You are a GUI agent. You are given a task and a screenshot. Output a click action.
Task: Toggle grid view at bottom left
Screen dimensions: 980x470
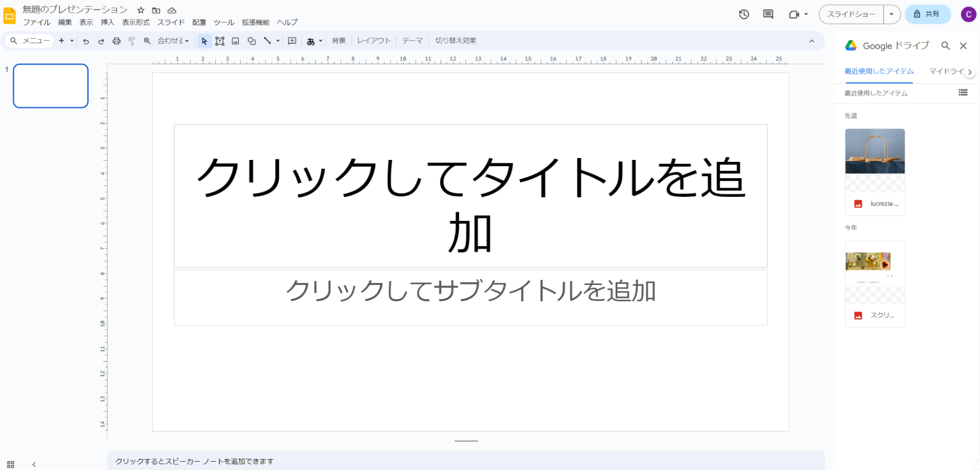11,464
